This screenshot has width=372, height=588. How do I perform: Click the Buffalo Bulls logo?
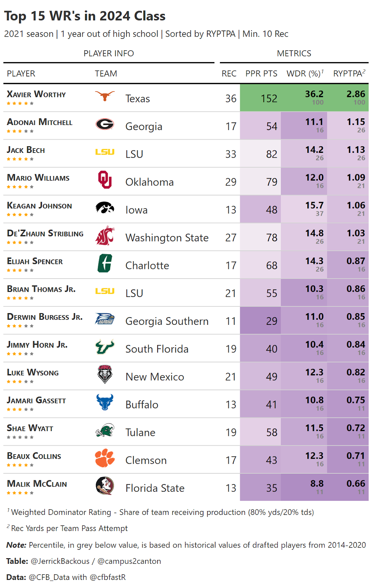105,402
